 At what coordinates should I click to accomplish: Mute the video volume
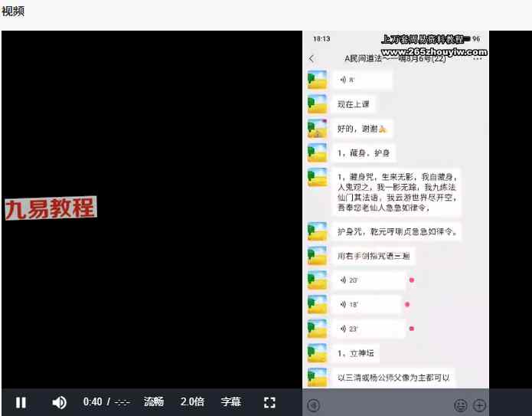pyautogui.click(x=59, y=402)
